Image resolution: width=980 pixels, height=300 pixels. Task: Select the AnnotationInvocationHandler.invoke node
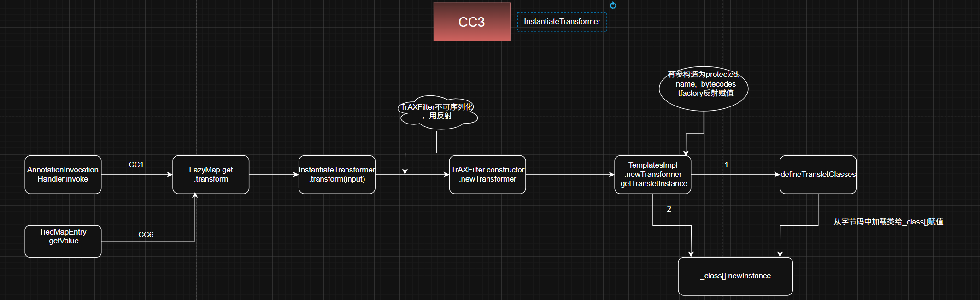point(63,175)
